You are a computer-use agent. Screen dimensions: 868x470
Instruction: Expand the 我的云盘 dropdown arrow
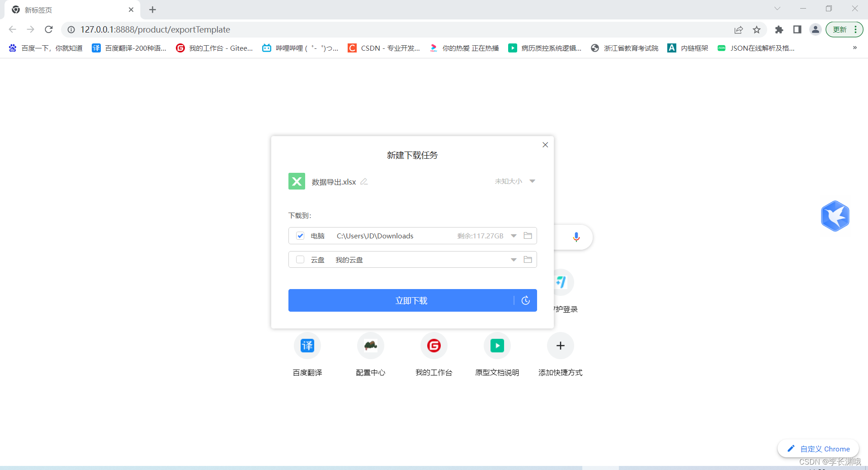click(x=513, y=259)
